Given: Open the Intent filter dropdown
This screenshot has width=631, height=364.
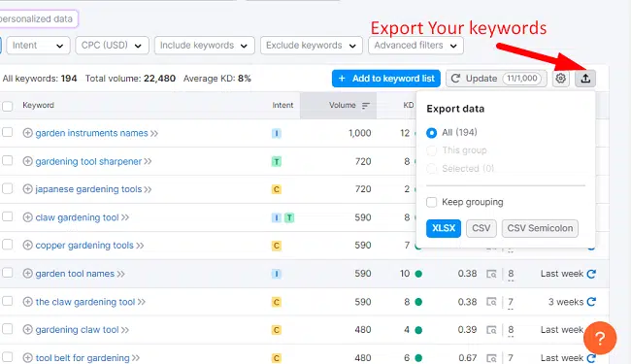Looking at the screenshot, I should tap(38, 45).
